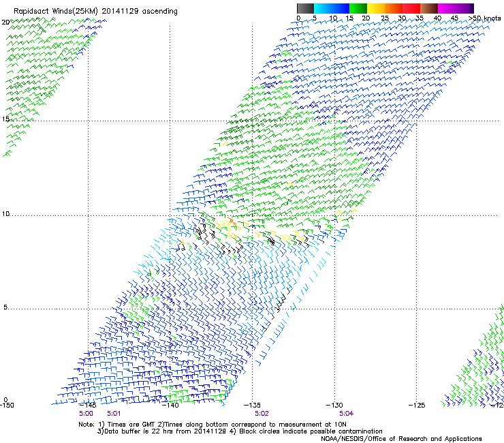The height and width of the screenshot is (443, 504).
Task: Click the '-125' longitude axis label
Action: (x=417, y=405)
